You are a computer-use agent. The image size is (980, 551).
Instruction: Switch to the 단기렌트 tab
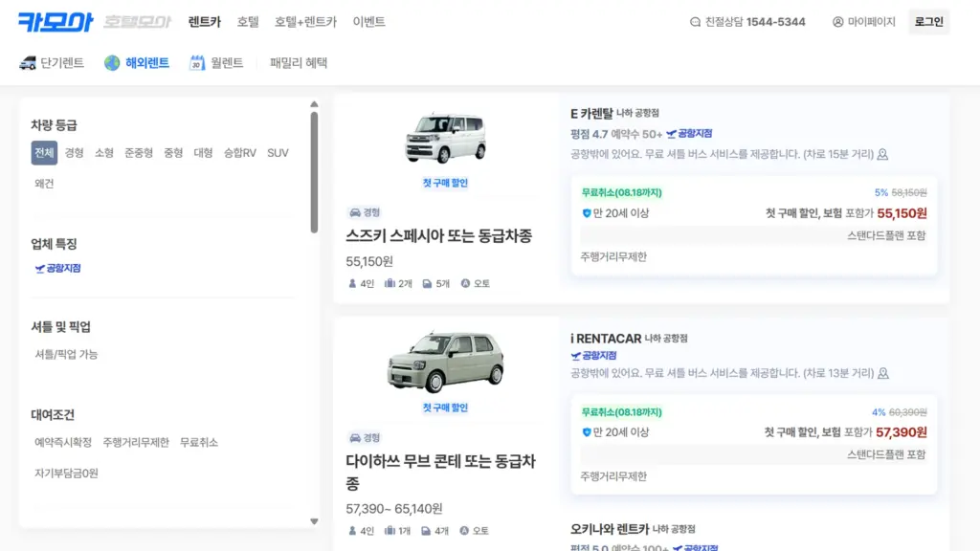tap(52, 63)
